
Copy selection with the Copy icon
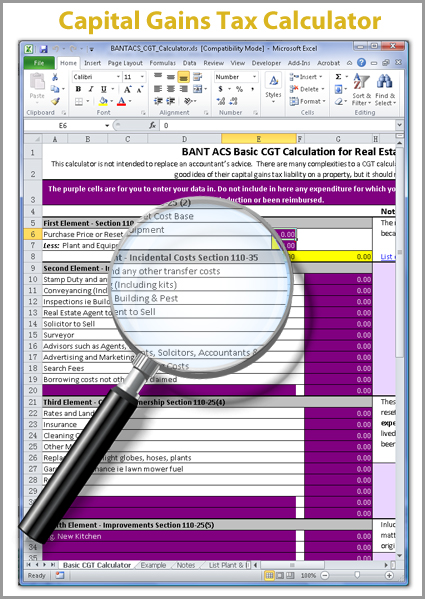(x=55, y=89)
